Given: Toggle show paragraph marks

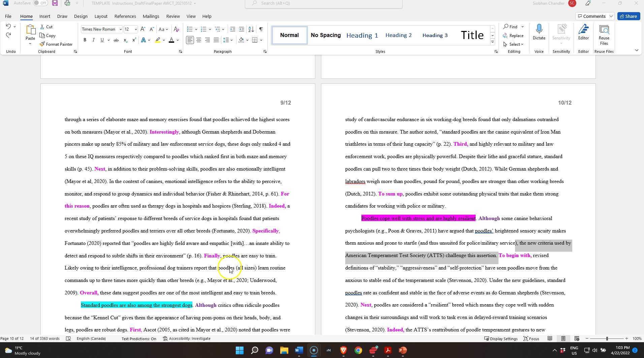Looking at the screenshot, I should click(261, 29).
